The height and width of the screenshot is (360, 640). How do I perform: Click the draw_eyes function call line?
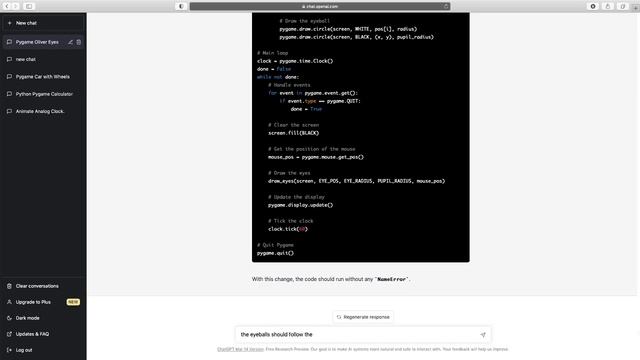pyautogui.click(x=357, y=181)
